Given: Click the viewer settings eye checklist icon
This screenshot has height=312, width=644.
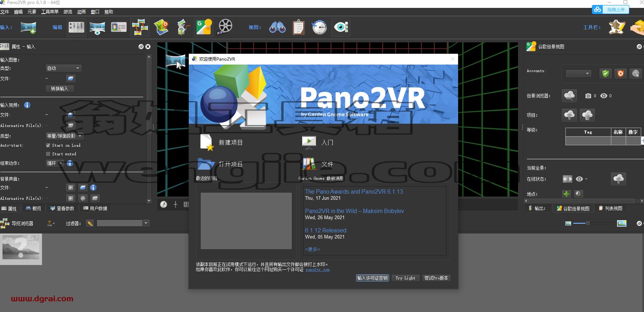Looking at the screenshot, I should pyautogui.click(x=341, y=27).
